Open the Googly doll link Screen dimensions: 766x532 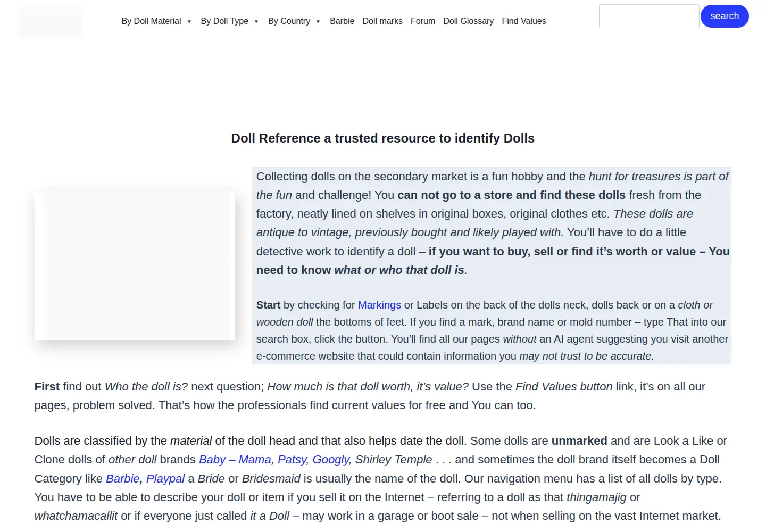point(332,460)
